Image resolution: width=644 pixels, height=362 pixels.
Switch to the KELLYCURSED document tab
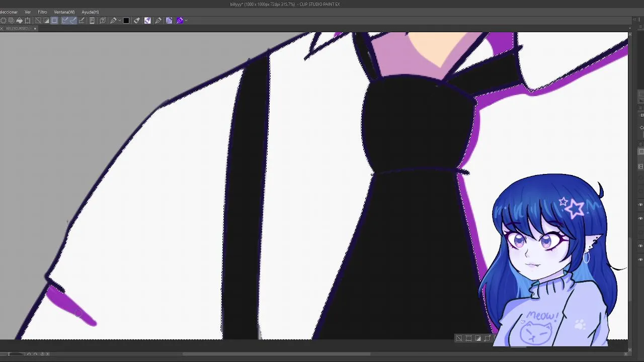(x=18, y=29)
